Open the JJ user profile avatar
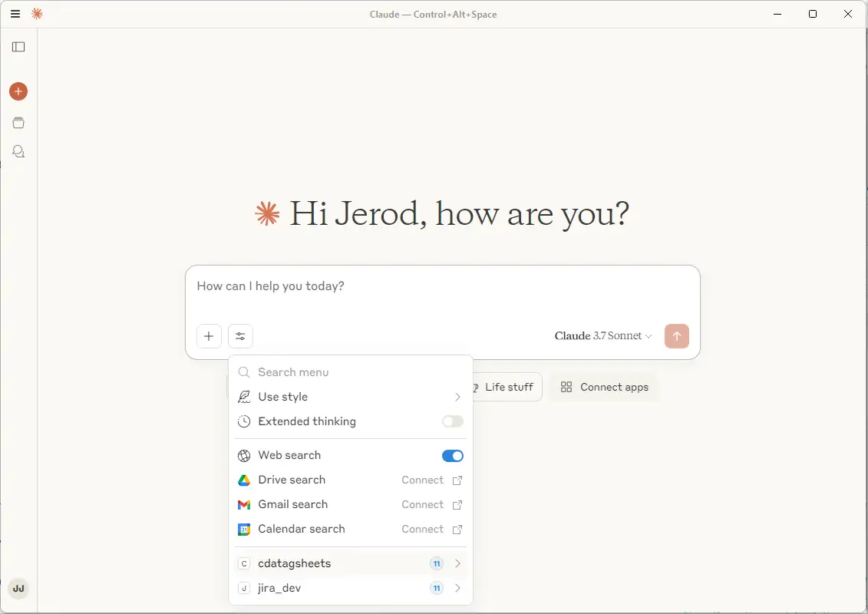The image size is (868, 614). coord(18,589)
